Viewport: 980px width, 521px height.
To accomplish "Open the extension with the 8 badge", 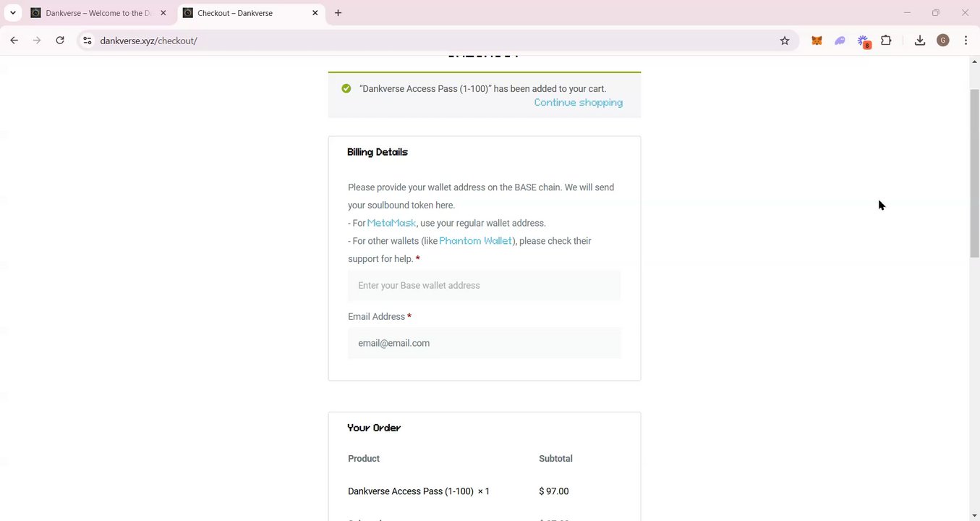I will point(864,41).
